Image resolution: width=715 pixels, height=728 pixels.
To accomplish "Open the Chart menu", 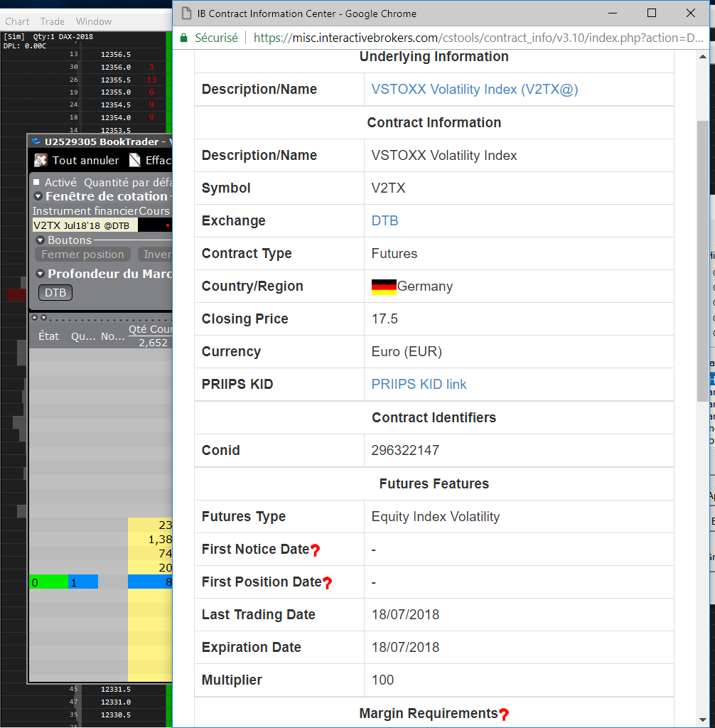I will click(17, 21).
